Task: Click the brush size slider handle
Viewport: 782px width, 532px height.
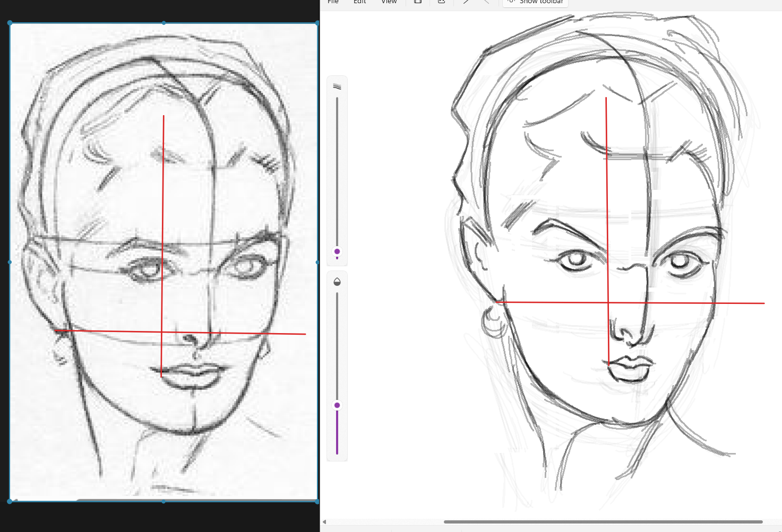Action: click(337, 251)
